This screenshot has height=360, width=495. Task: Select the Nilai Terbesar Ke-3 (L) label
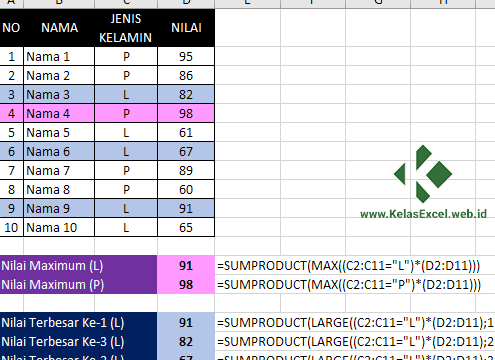point(78,341)
